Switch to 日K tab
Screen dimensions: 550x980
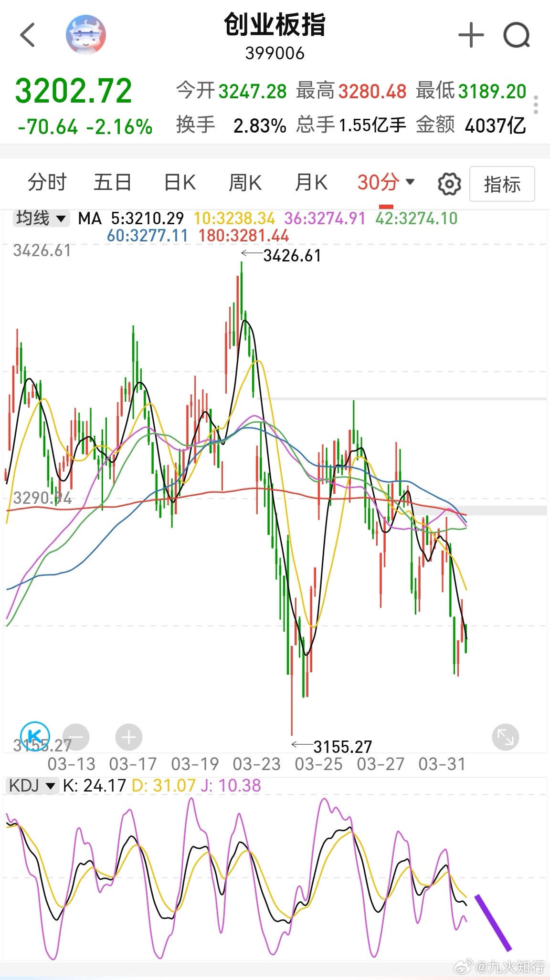pos(180,182)
